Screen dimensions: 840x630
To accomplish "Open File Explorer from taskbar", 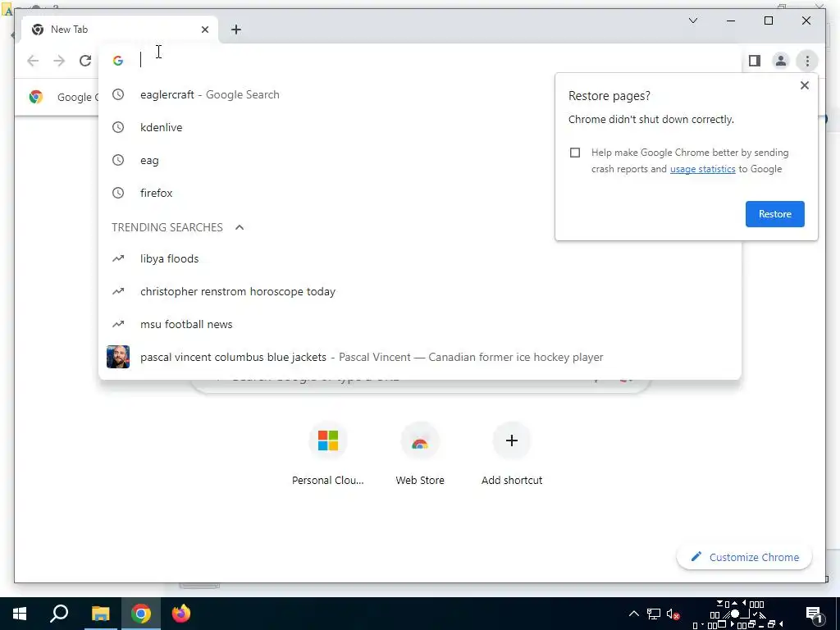I will pyautogui.click(x=100, y=614).
